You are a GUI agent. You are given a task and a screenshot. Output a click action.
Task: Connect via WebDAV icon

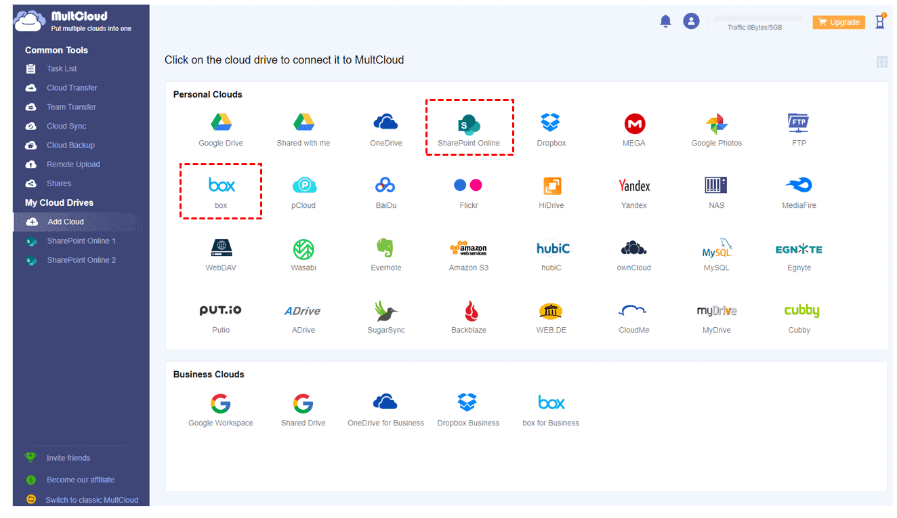221,247
